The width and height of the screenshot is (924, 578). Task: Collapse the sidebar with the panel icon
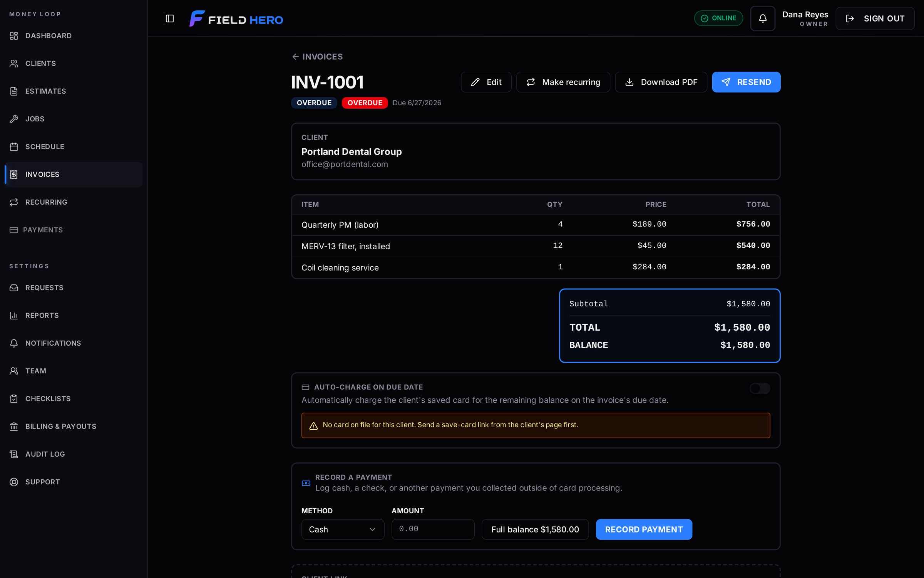(x=170, y=18)
